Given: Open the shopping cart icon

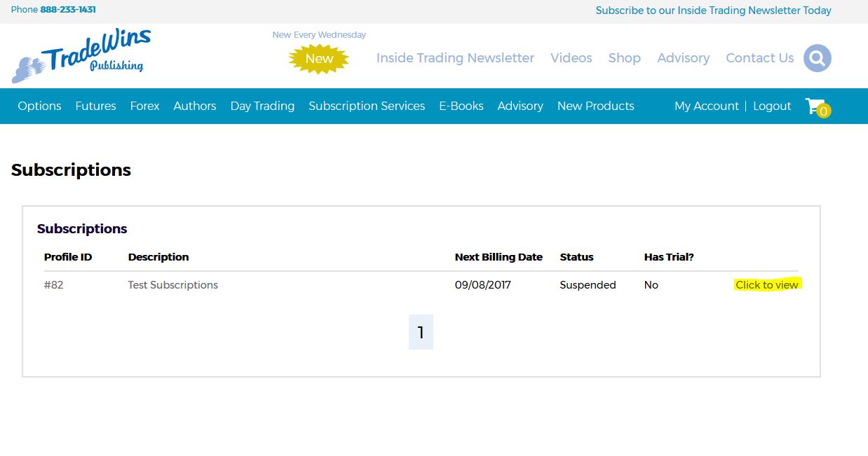Looking at the screenshot, I should point(816,106).
